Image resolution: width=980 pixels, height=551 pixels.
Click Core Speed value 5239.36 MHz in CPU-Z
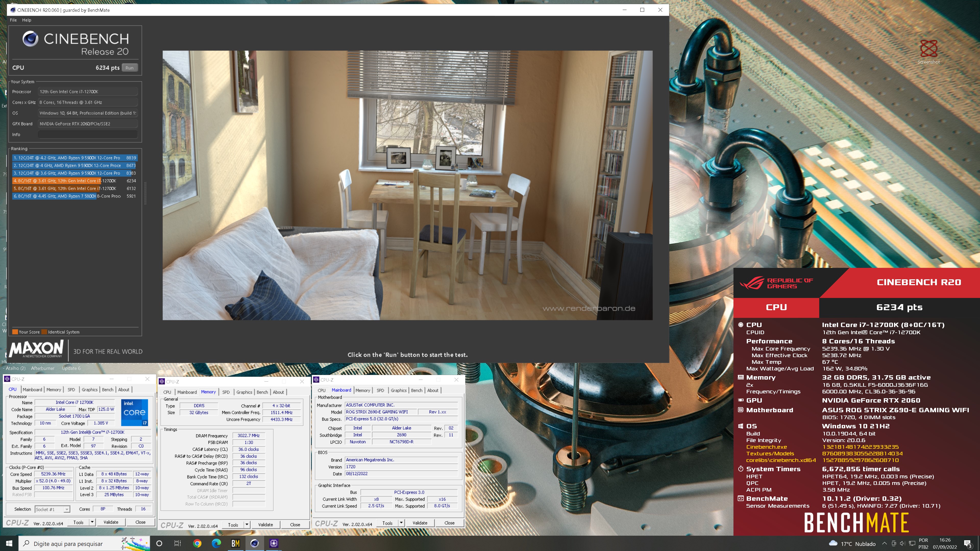pyautogui.click(x=53, y=474)
